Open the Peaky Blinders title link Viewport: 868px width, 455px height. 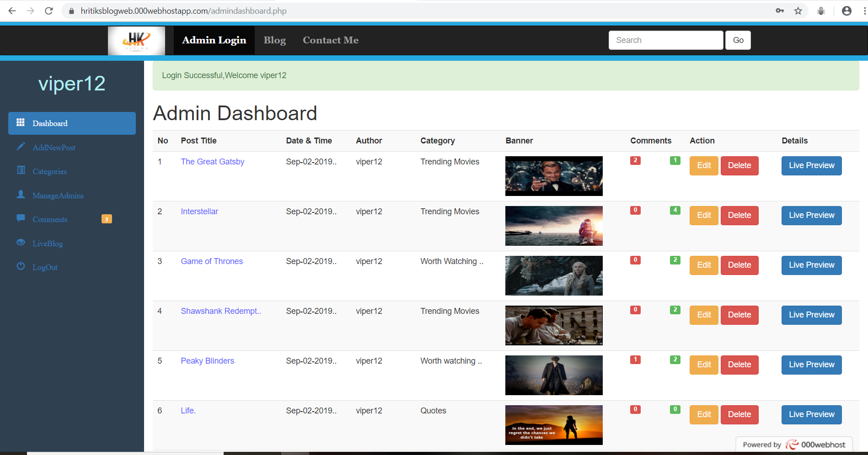[207, 361]
